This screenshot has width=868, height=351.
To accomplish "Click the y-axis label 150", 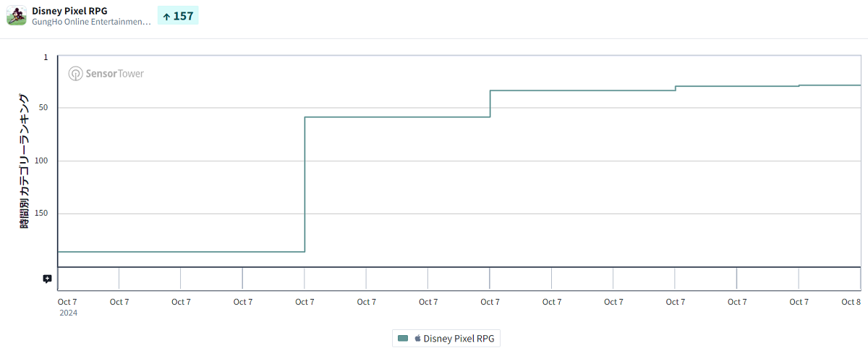I will (x=41, y=213).
